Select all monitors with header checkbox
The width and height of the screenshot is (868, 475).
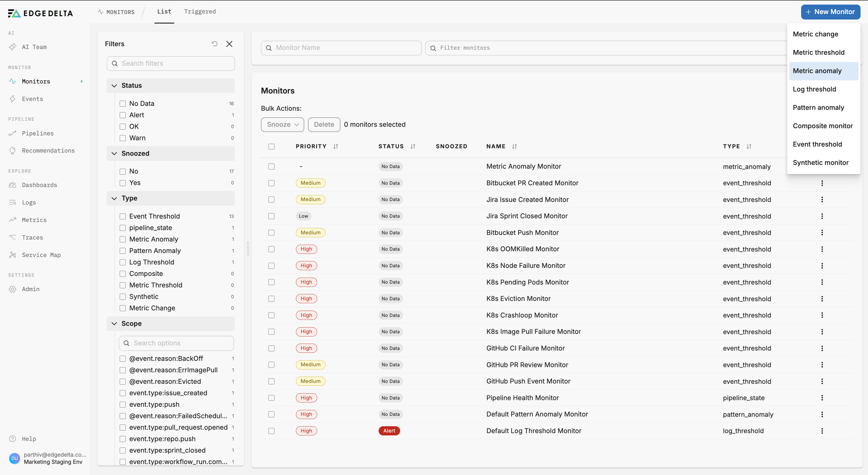coord(271,147)
